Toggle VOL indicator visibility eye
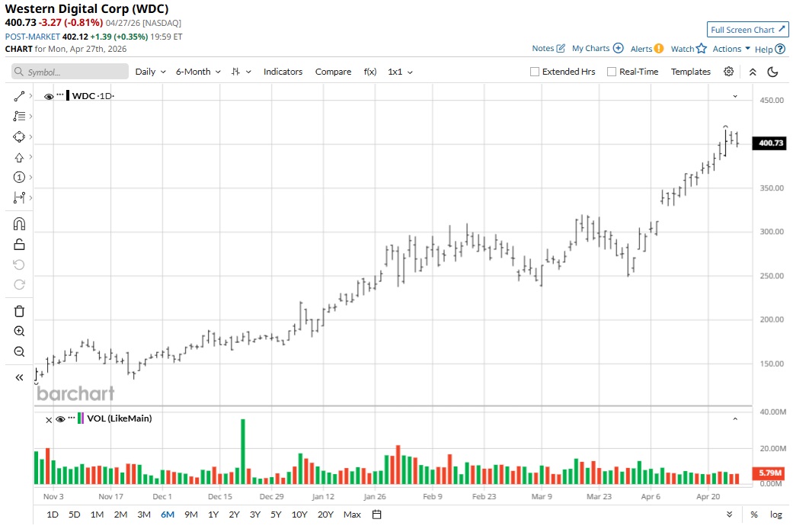Image resolution: width=812 pixels, height=529 pixels. click(60, 419)
